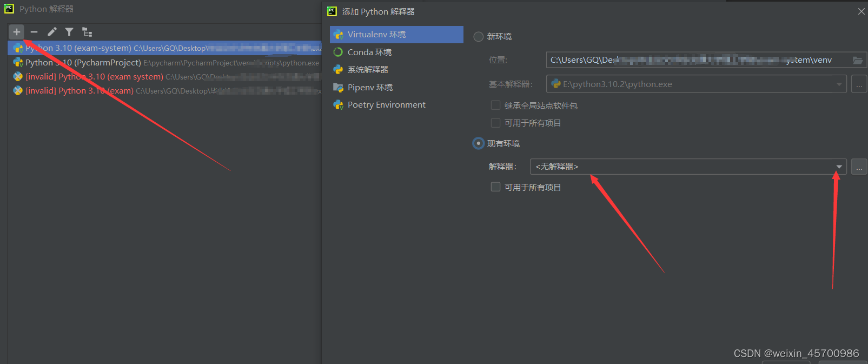Choose 系统解释器 in sidebar
Screen dimensions: 868x364
click(396, 69)
